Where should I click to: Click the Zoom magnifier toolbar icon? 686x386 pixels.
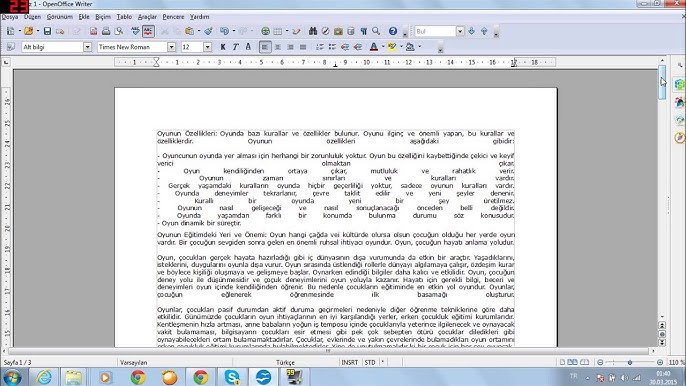pos(376,32)
